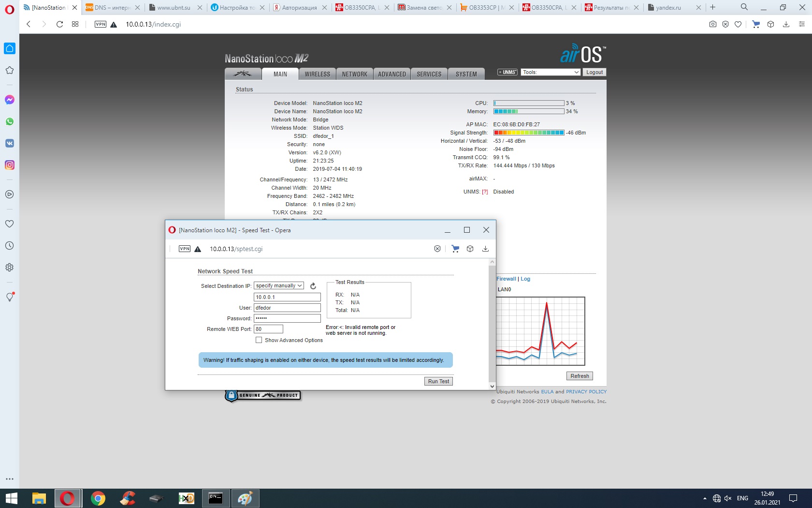Viewport: 812px width, 508px height.
Task: Open settings gear in Opera sidebar
Action: pyautogui.click(x=10, y=268)
